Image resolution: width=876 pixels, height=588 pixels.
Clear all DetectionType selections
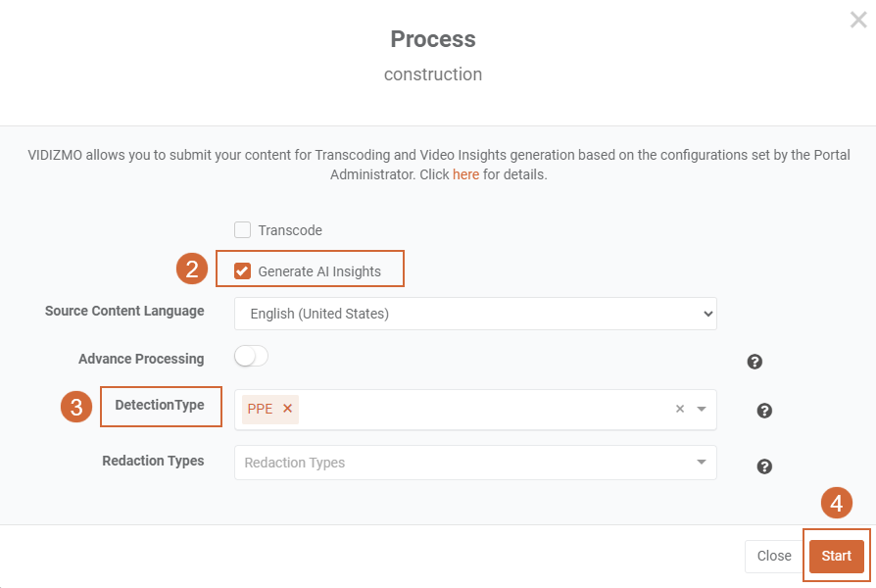point(680,410)
